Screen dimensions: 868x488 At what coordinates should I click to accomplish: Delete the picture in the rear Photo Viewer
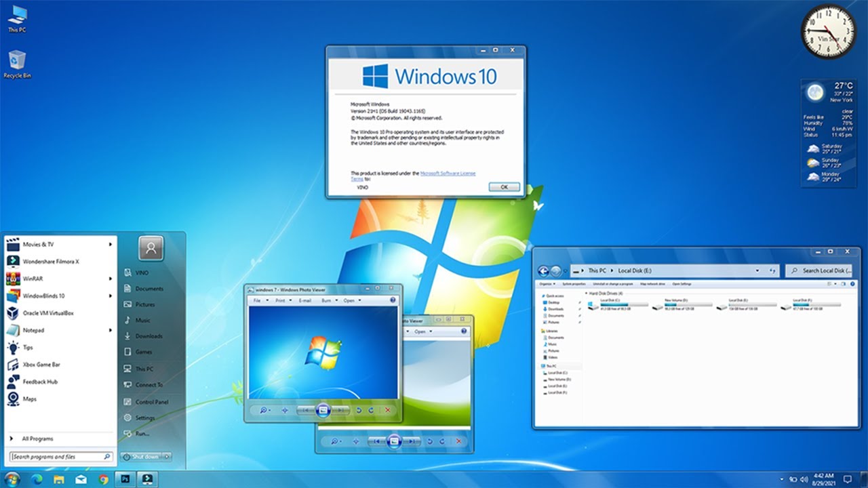458,441
